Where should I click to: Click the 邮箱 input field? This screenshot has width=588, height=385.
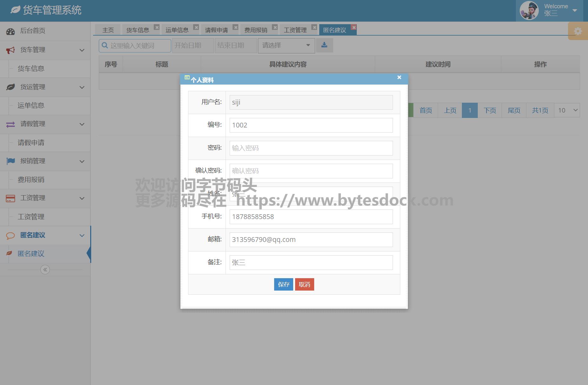(x=311, y=240)
